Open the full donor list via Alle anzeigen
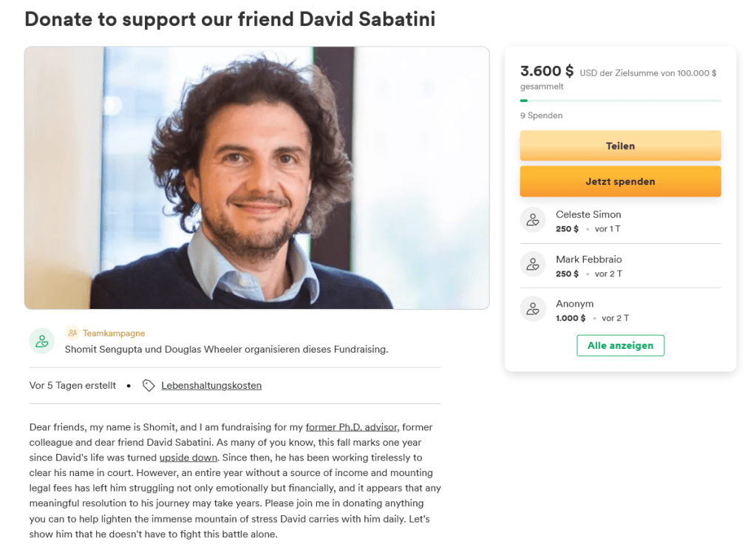This screenshot has width=756, height=547. click(x=620, y=345)
